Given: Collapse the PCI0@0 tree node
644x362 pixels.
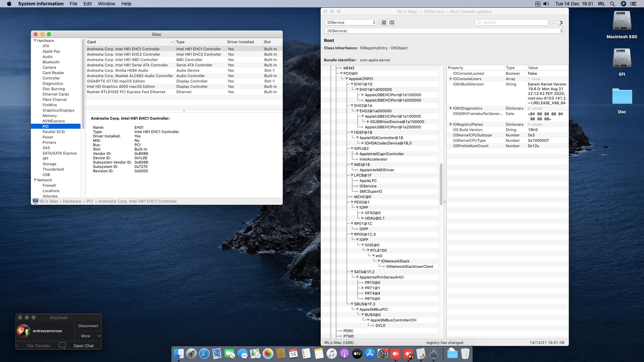Looking at the screenshot, I should pyautogui.click(x=341, y=73).
